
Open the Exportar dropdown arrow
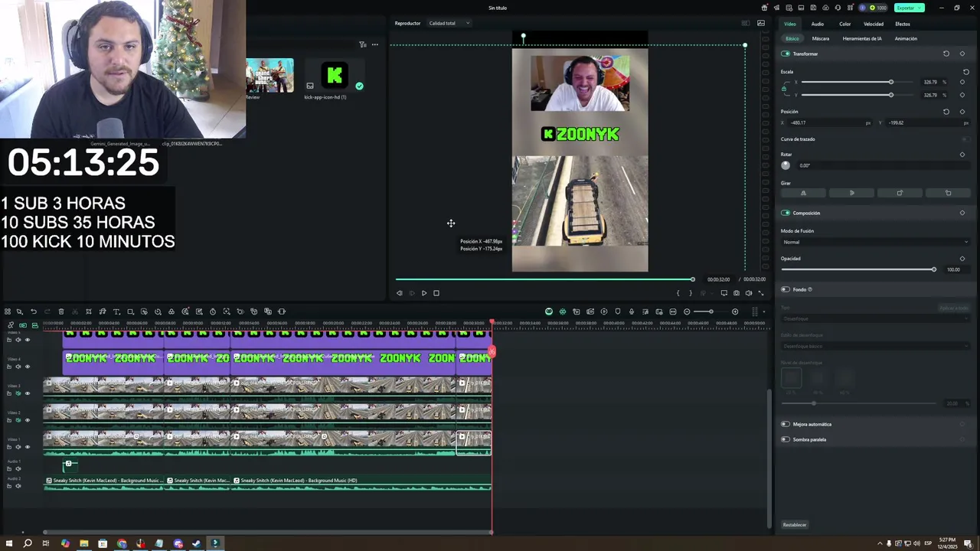[x=919, y=8]
